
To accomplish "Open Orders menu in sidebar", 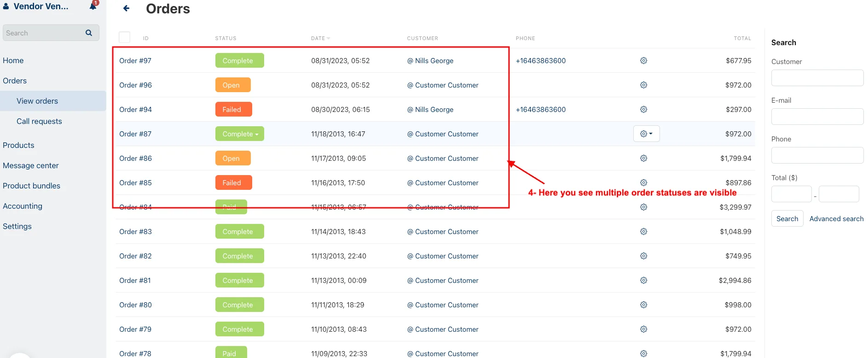I will tap(15, 81).
